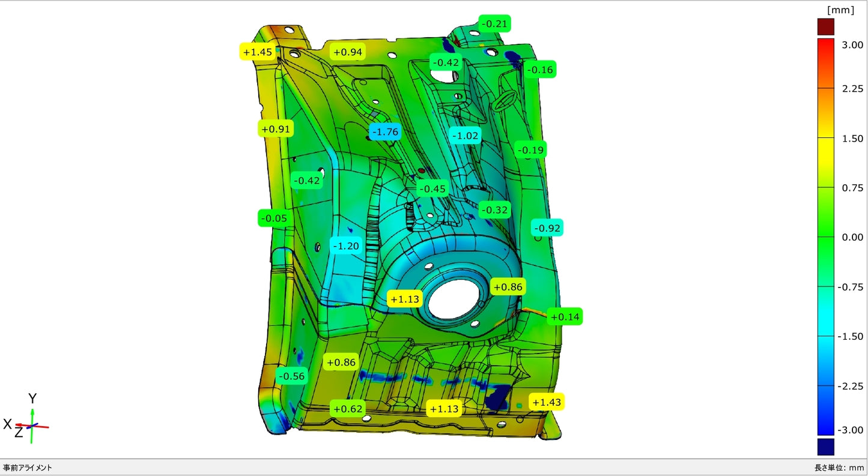
Task: Select the -0.56 deviation label
Action: click(291, 376)
